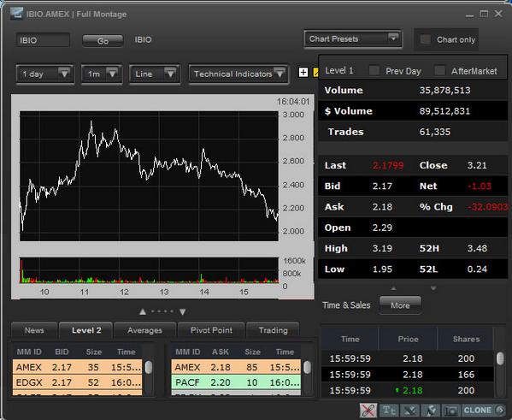
Task: Select the PACF 2.20 ask row
Action: [236, 382]
